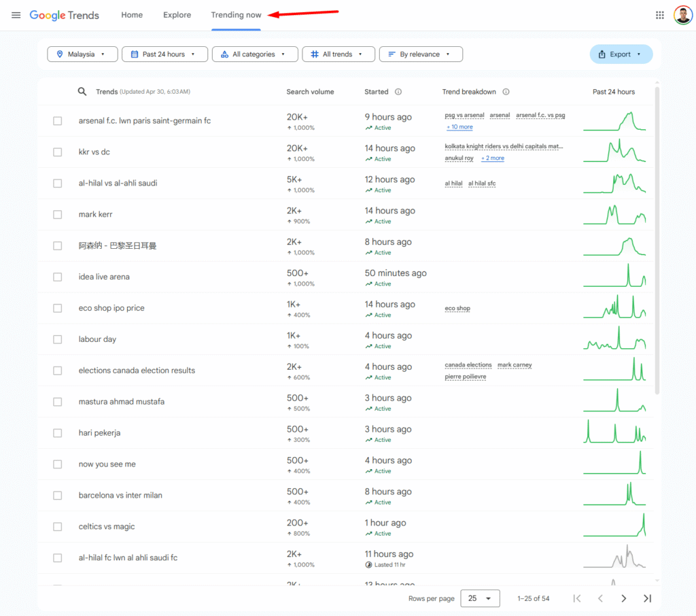Open the Malaysia location dropdown

(x=82, y=54)
